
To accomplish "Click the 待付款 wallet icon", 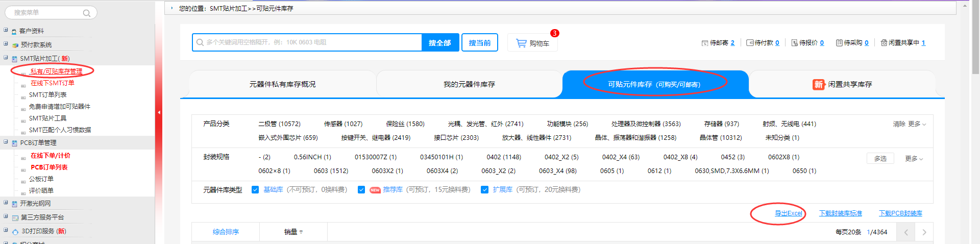I will tap(750, 43).
